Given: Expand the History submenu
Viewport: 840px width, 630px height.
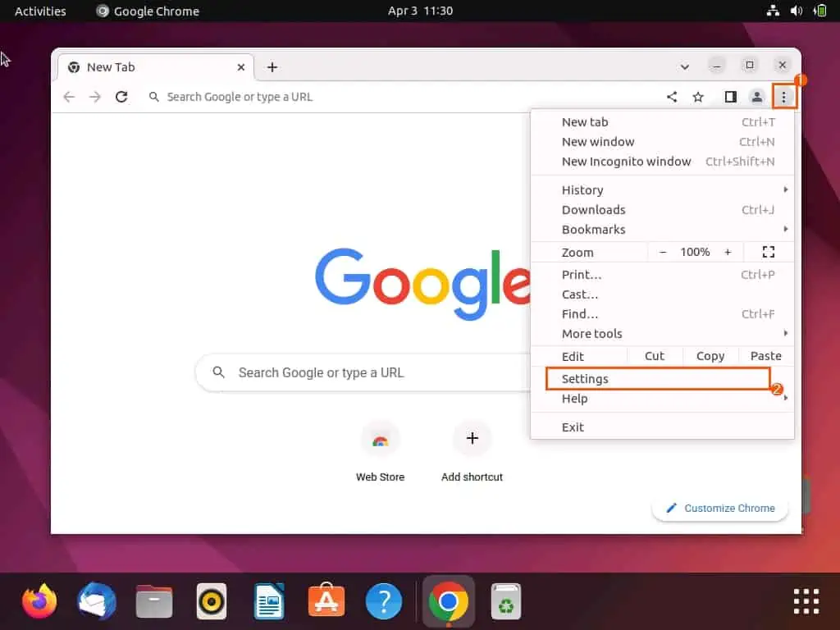Looking at the screenshot, I should click(x=582, y=189).
